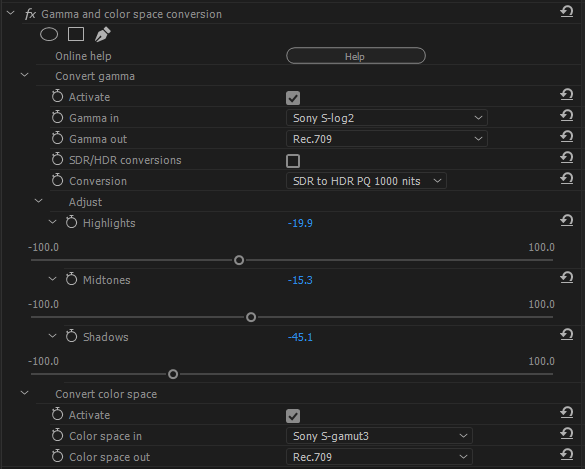Select the free draw bezier pen tool

(102, 35)
